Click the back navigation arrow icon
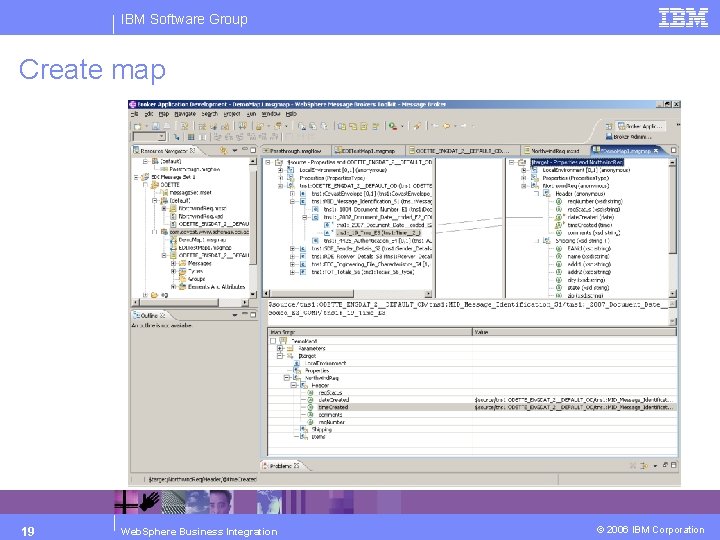The width and height of the screenshot is (720, 540). 435,125
